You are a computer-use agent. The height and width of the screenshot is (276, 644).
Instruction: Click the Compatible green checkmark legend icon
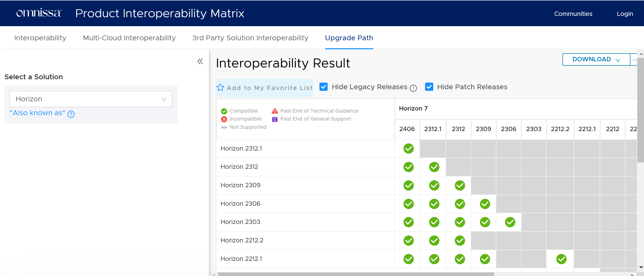pos(224,111)
